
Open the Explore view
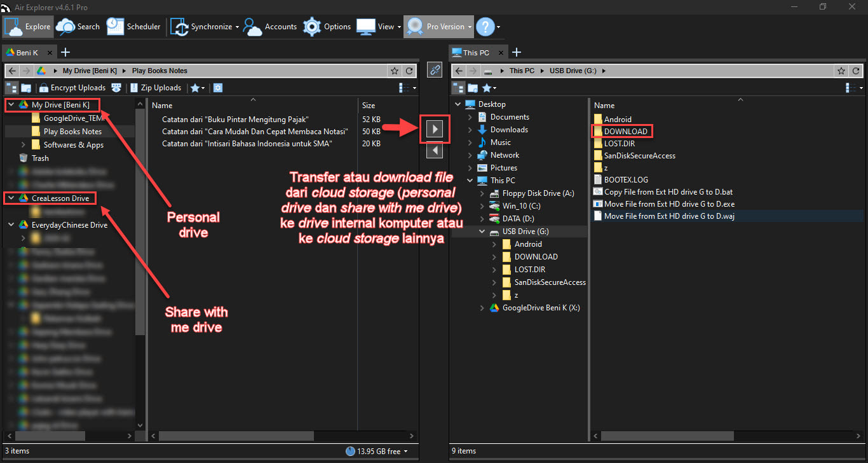pos(28,27)
